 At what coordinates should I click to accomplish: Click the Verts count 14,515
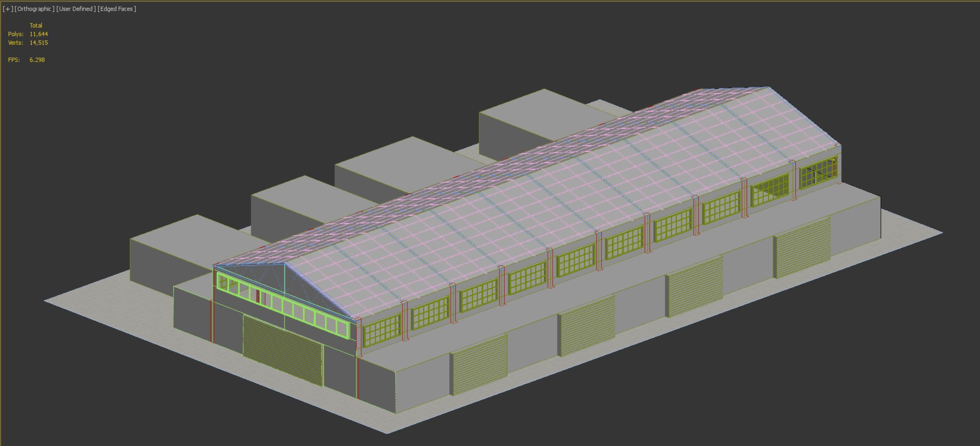click(39, 43)
